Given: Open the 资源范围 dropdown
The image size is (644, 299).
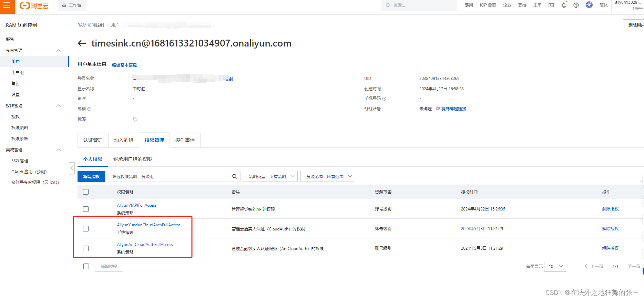Looking at the screenshot, I should point(328,176).
